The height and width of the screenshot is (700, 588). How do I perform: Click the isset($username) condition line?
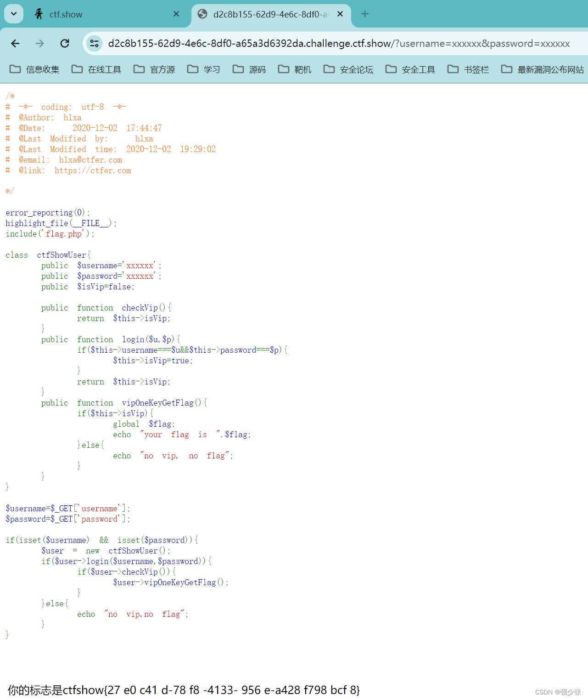[102, 540]
